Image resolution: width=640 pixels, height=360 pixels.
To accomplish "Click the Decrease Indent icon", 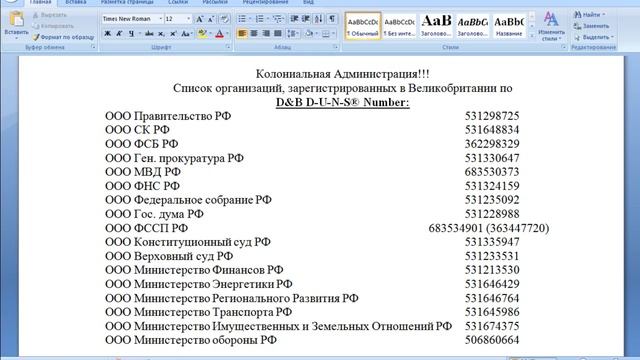I will coord(294,19).
